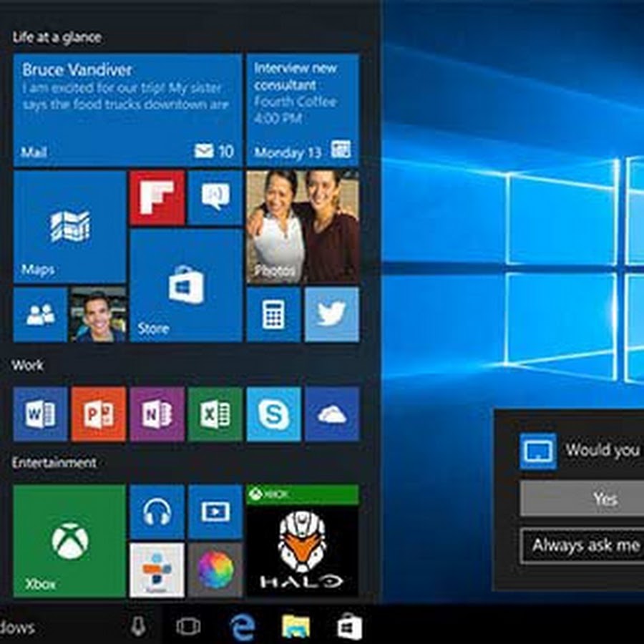Open the Skype tile

(x=273, y=414)
